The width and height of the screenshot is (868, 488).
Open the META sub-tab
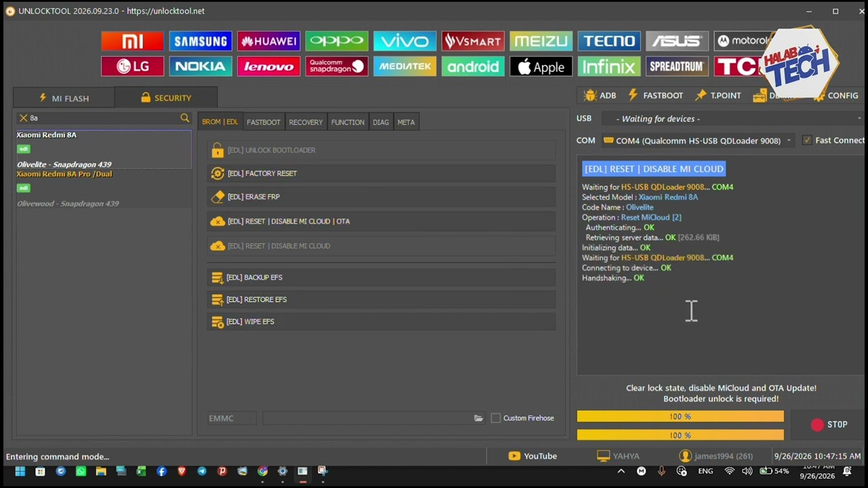406,122
